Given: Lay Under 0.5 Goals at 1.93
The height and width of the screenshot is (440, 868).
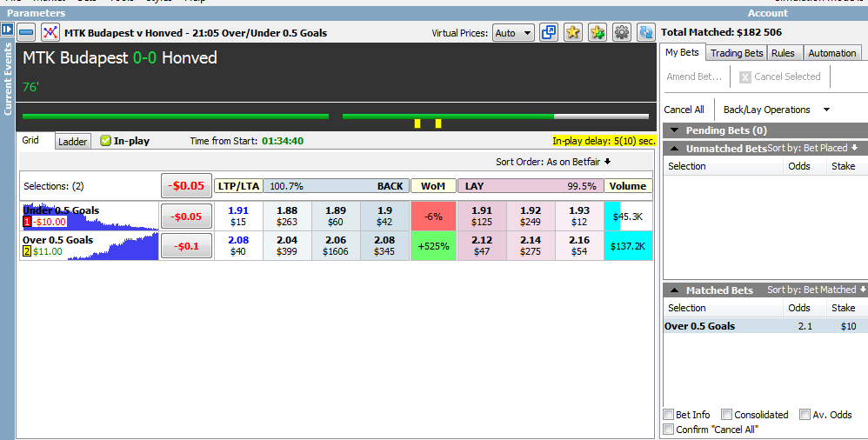Looking at the screenshot, I should click(x=579, y=216).
